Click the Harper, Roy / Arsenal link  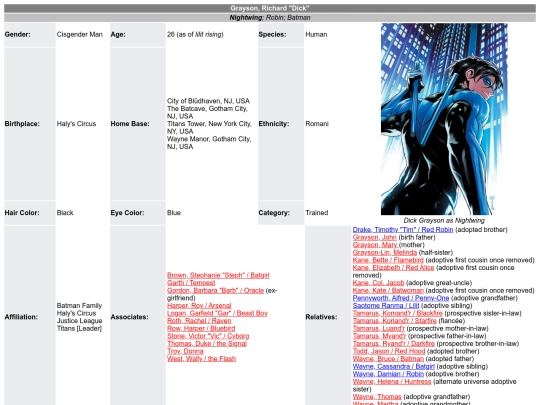(x=199, y=305)
